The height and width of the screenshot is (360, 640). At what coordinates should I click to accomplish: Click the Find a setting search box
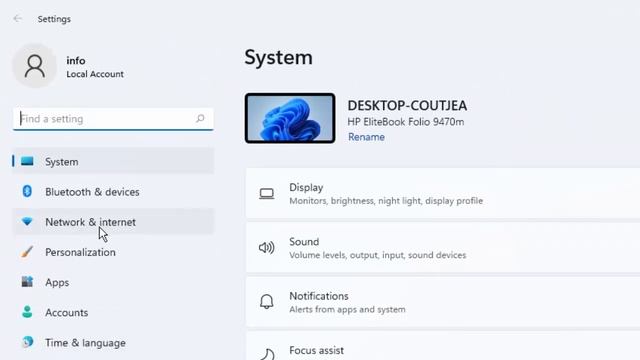tap(113, 119)
